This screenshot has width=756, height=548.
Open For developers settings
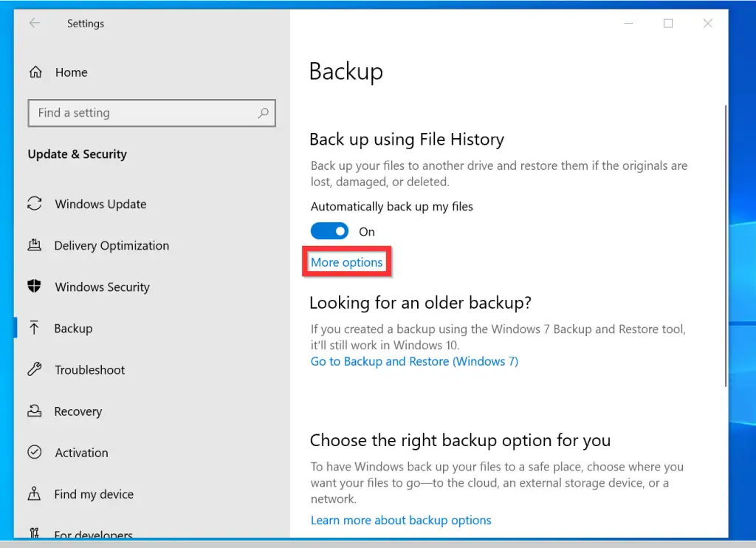coord(94,533)
